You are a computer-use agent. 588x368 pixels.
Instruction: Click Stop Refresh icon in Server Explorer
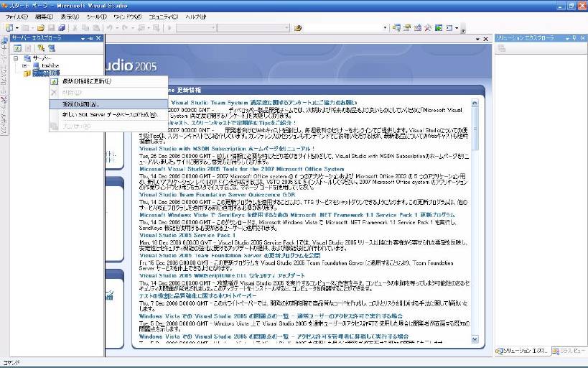pyautogui.click(x=28, y=48)
